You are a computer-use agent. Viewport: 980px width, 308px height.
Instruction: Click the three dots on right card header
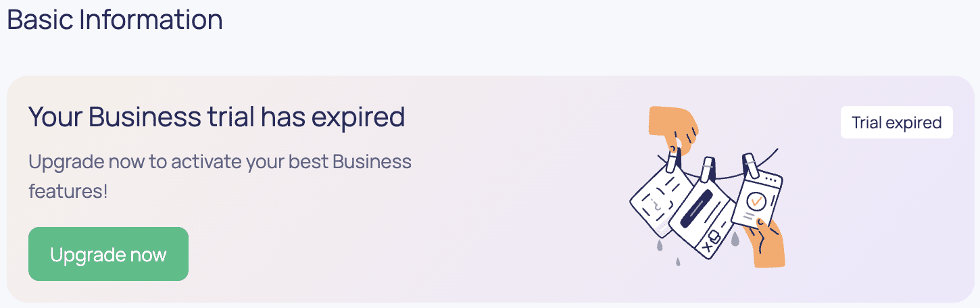pyautogui.click(x=772, y=180)
